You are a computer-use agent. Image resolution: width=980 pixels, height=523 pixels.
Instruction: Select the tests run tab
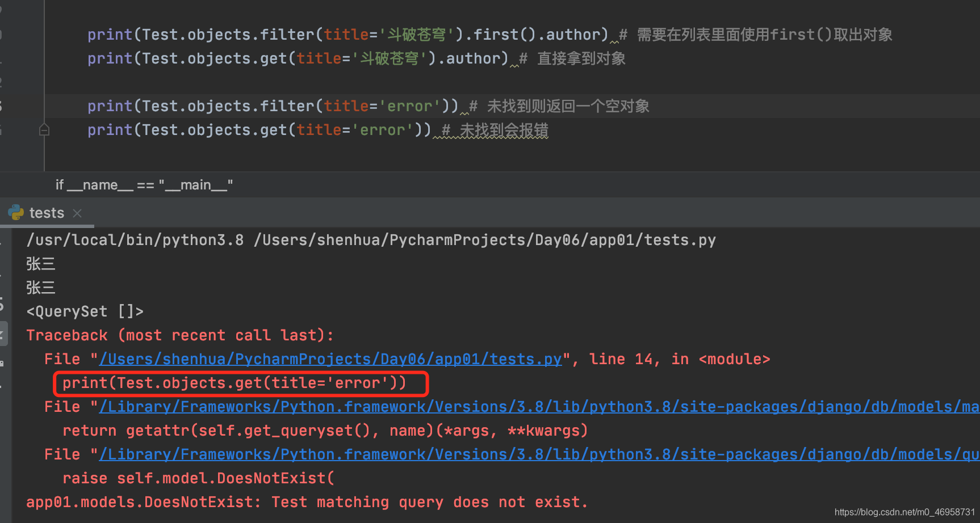[x=47, y=213]
